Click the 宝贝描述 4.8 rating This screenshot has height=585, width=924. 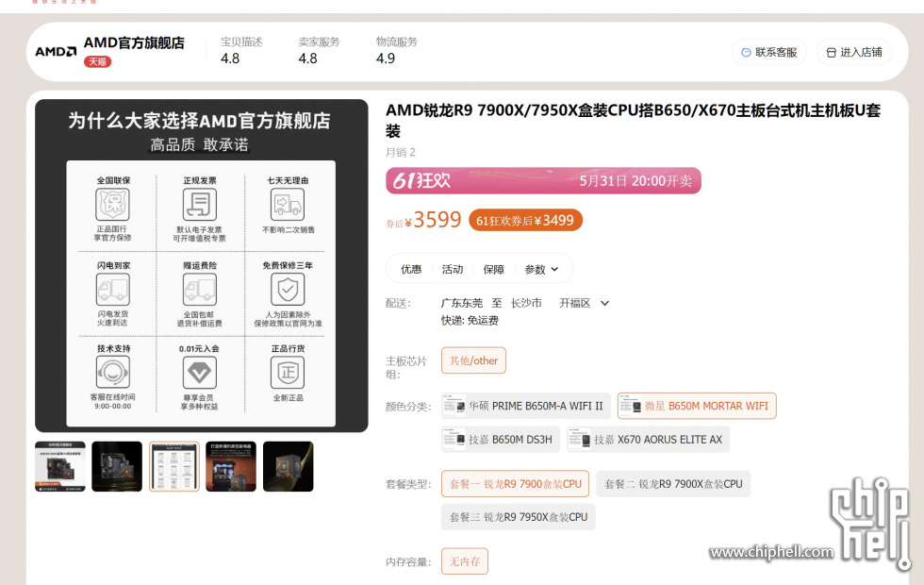(x=241, y=51)
